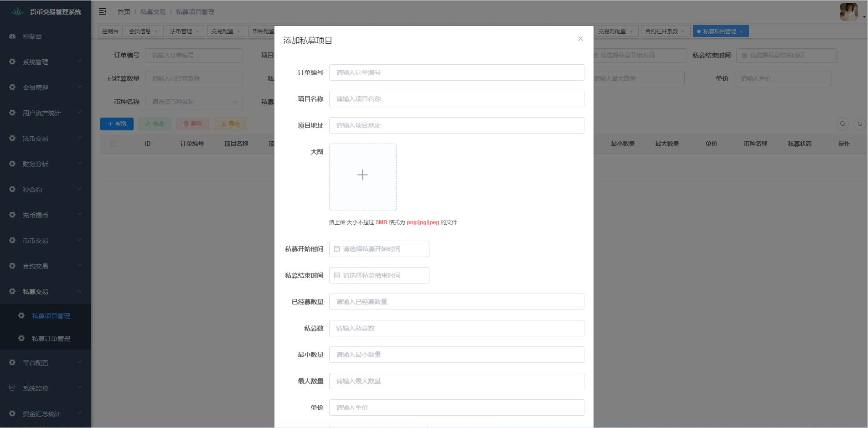Click the leaf logo icon top left
The image size is (868, 428).
(16, 11)
